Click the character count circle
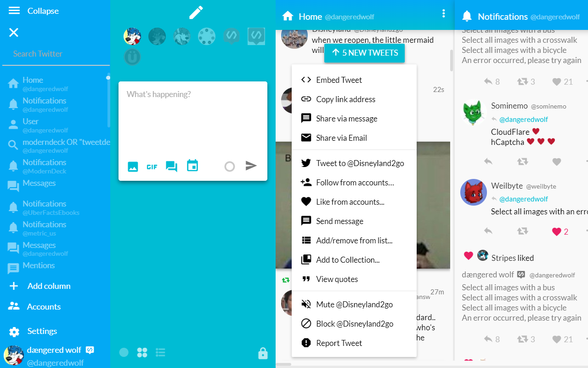The image size is (588, 368). pos(230,167)
